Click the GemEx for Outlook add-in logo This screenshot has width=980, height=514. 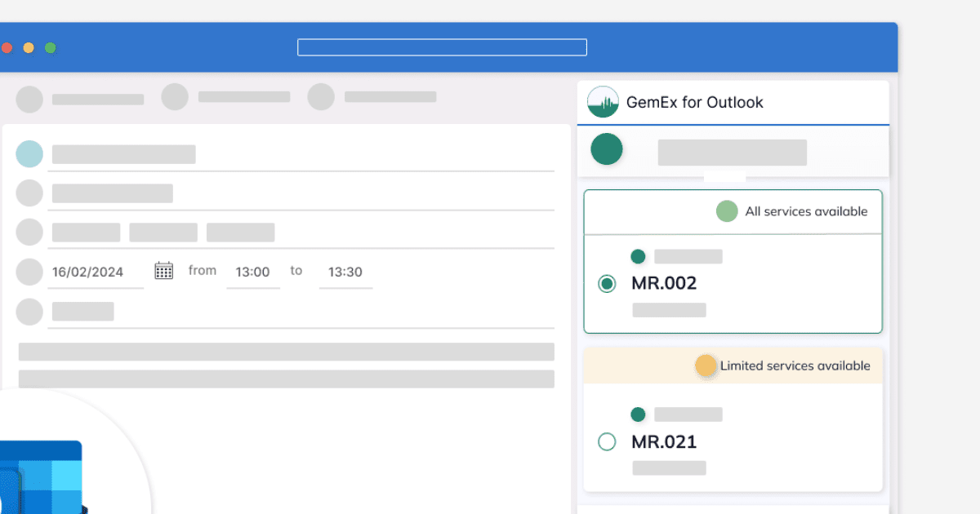coord(603,102)
